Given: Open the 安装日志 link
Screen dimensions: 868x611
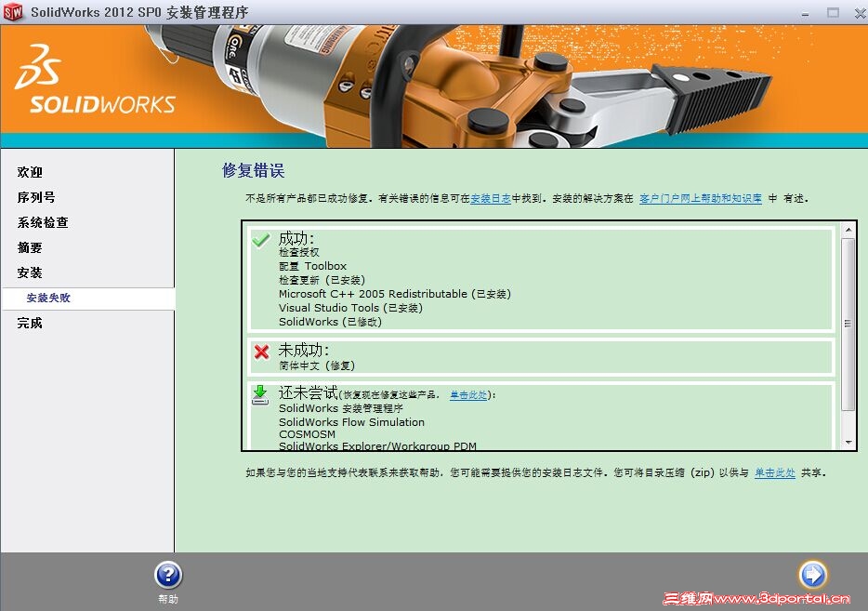Looking at the screenshot, I should (491, 198).
